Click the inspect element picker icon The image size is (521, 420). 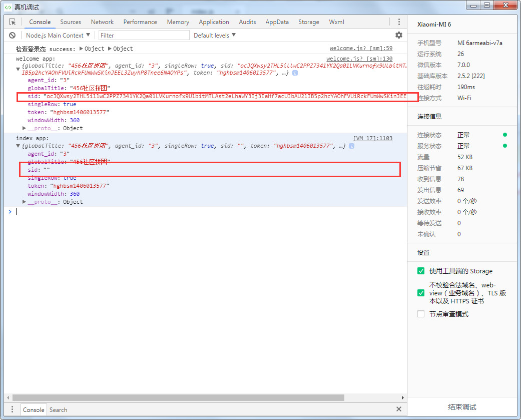pos(13,22)
